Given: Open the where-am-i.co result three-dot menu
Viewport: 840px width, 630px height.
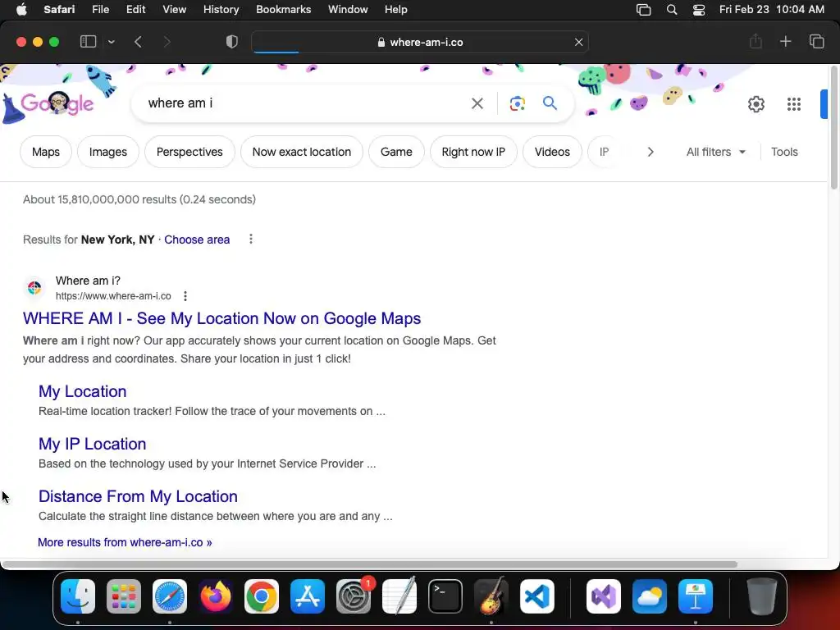Looking at the screenshot, I should coord(185,295).
